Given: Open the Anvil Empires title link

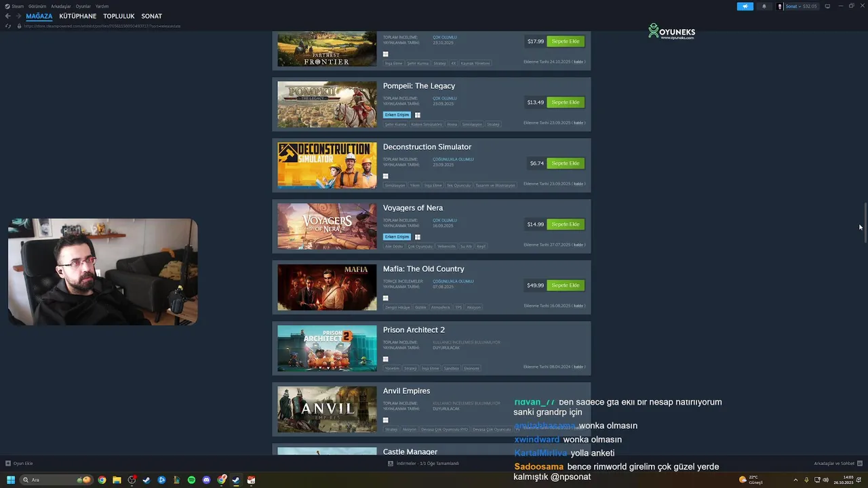Looking at the screenshot, I should 406,391.
